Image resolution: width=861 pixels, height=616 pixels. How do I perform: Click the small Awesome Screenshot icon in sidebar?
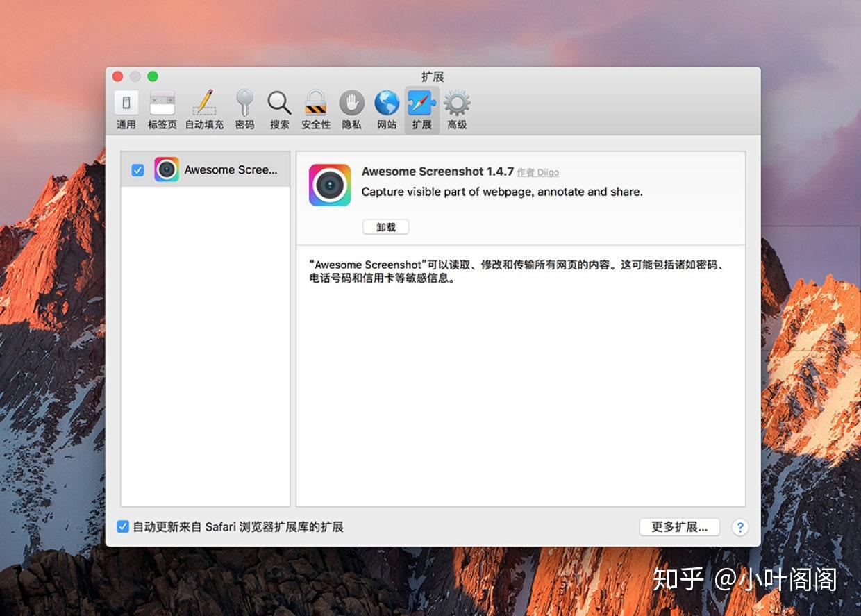pyautogui.click(x=167, y=169)
